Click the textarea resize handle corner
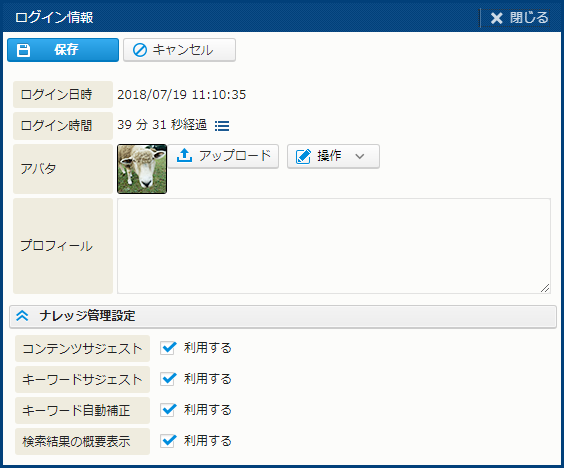This screenshot has height=468, width=564. (x=545, y=288)
